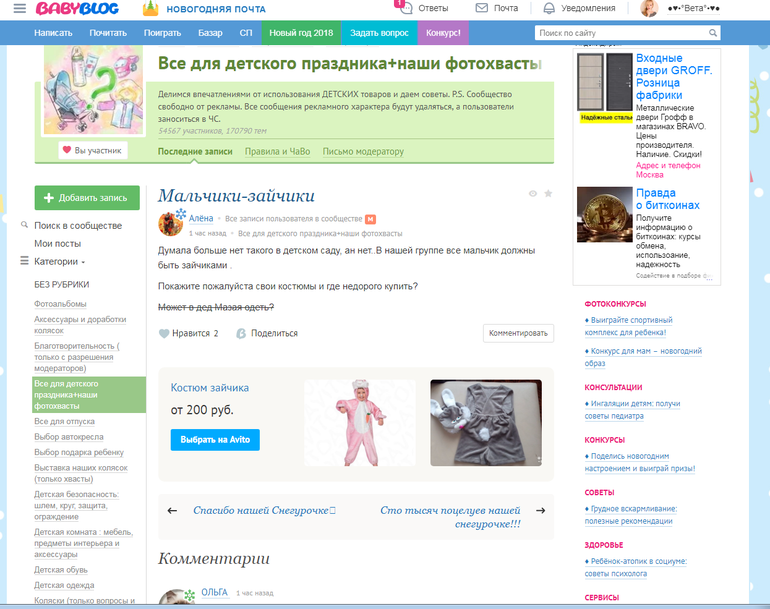Open the Базар menu item
This screenshot has height=609, width=770.
210,33
